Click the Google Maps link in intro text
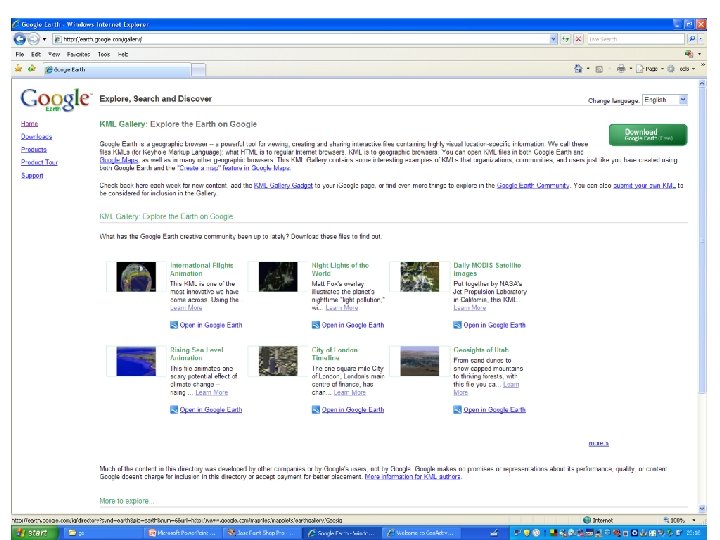Viewport: 720px width, 540px height. pyautogui.click(x=119, y=160)
